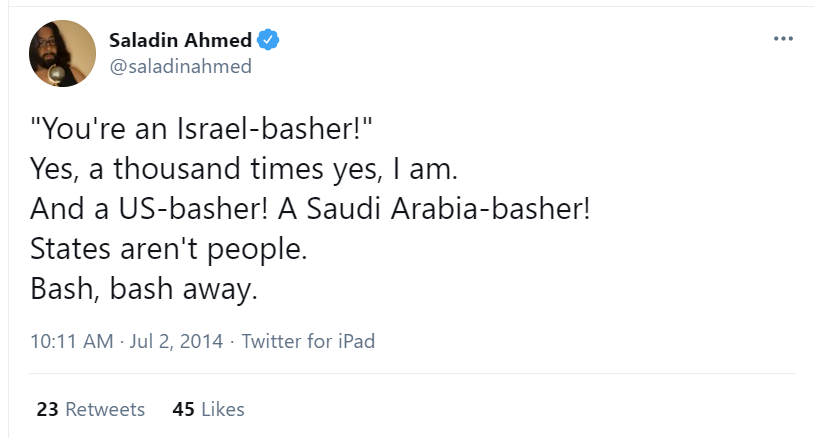Open the "Twitter for iPad" source link
This screenshot has width=814, height=438.
(x=308, y=341)
